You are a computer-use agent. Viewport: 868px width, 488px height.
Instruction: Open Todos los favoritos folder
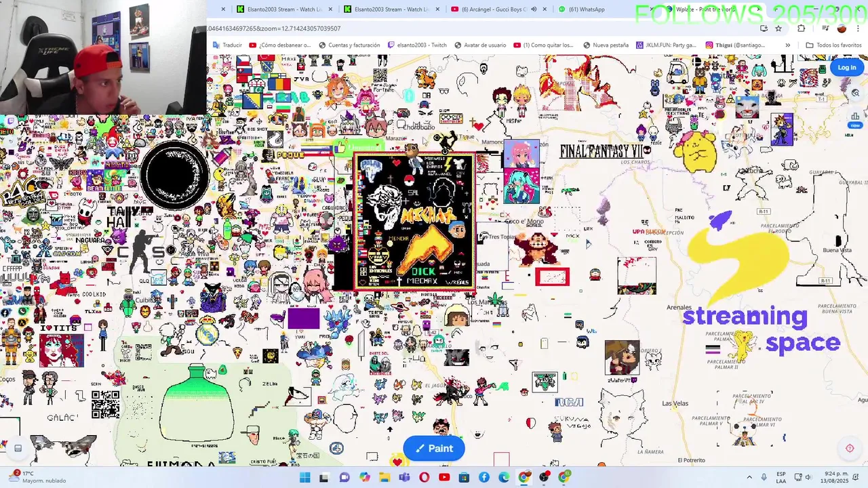point(833,45)
